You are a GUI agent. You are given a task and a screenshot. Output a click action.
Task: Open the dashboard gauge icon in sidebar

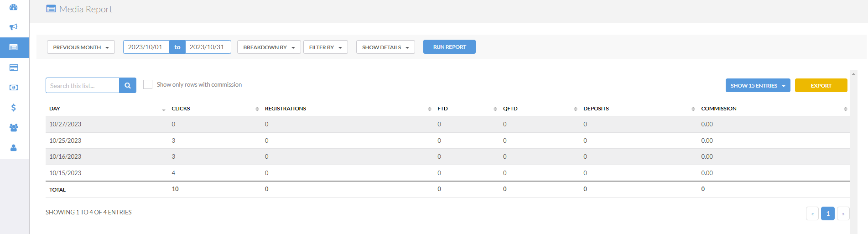tap(14, 7)
